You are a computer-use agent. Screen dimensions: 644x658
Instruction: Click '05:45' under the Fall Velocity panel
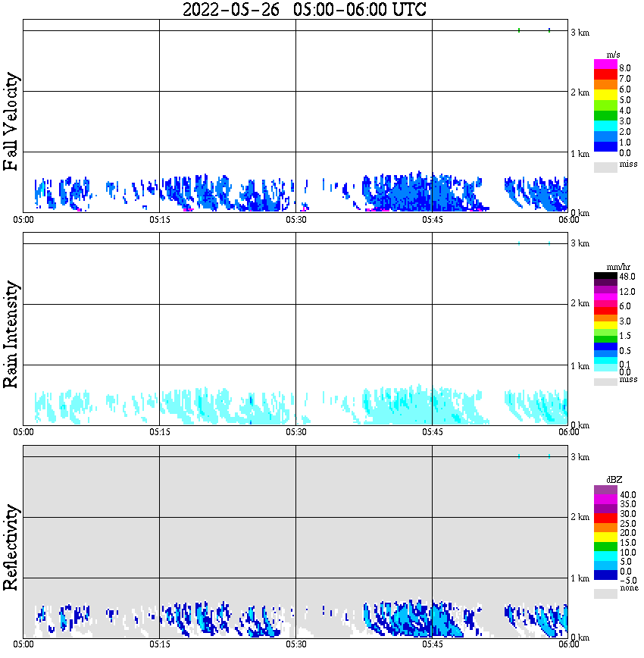(x=433, y=220)
